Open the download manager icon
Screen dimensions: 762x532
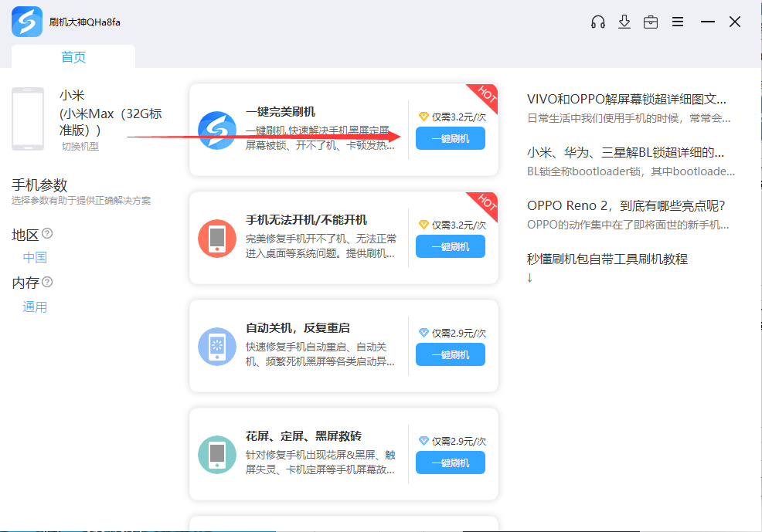pyautogui.click(x=624, y=22)
